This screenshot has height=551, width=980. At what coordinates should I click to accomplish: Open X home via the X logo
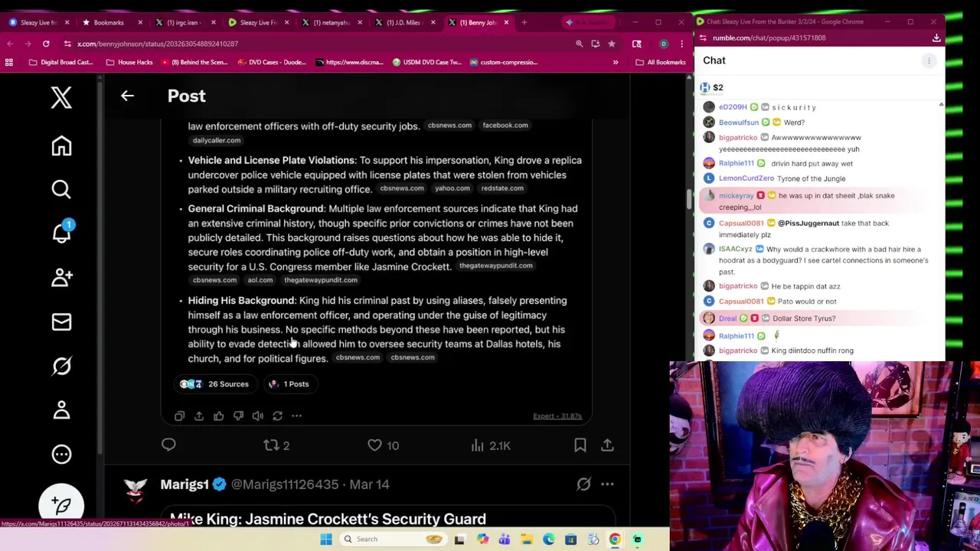pos(61,97)
